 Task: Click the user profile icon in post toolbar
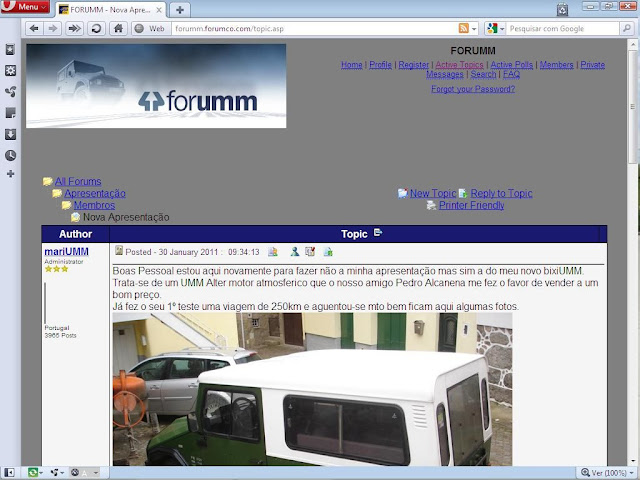(295, 252)
